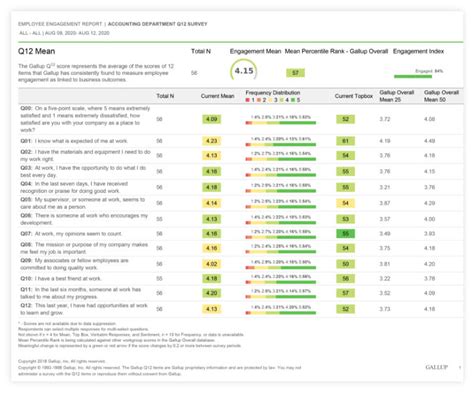Screen dimensions: 474x393
Task: Click Q10 'I have a best friend at work' question
Action: [61, 279]
